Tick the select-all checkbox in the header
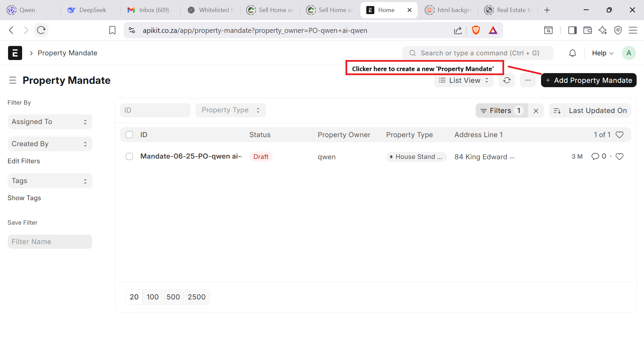644x338 pixels. [129, 135]
